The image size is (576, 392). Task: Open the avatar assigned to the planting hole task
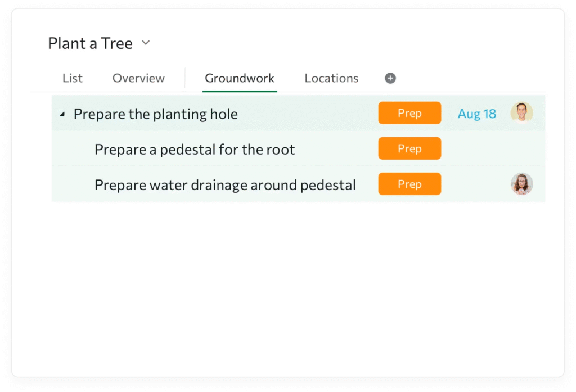[x=522, y=112]
